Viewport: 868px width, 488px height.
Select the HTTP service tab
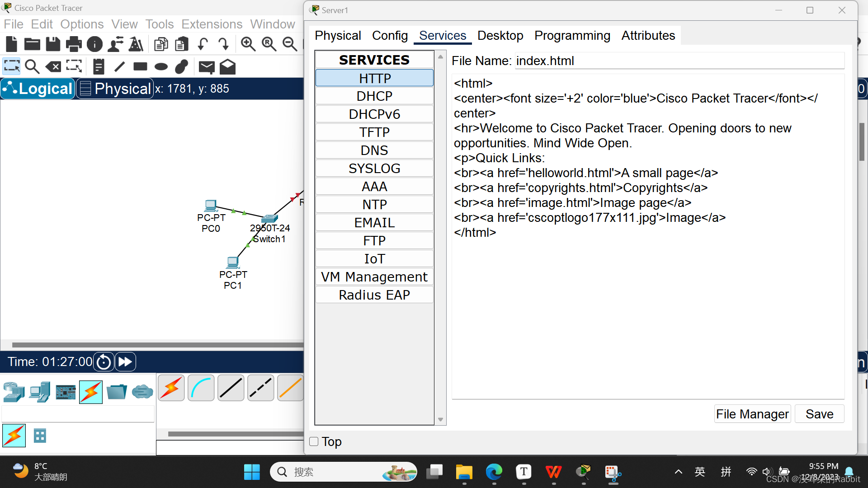(374, 77)
